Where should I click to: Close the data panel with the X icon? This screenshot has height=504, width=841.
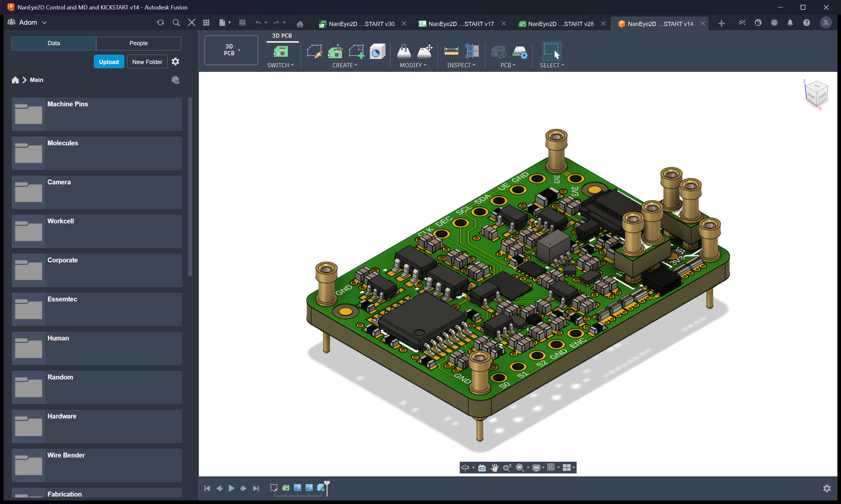191,23
